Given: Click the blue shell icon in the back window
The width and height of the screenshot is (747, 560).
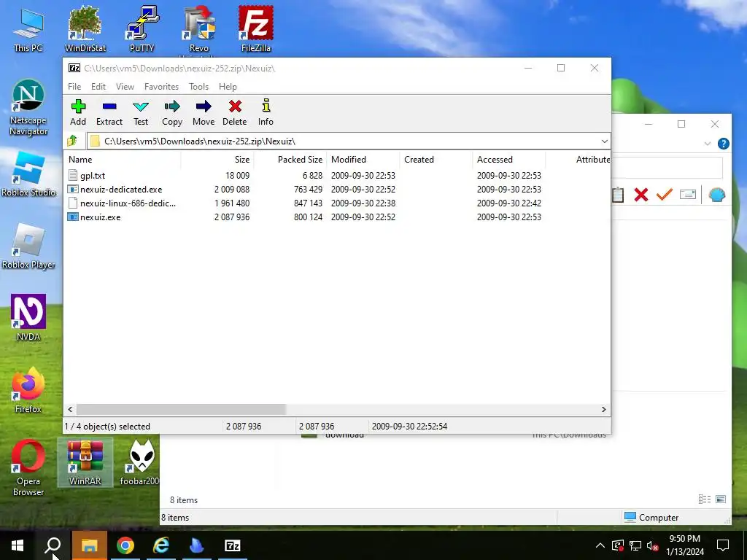Looking at the screenshot, I should [716, 194].
